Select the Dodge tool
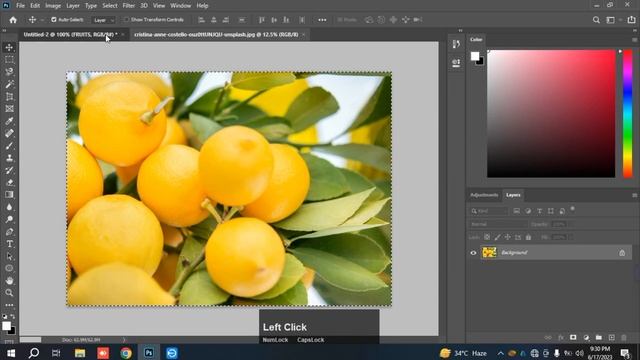The height and width of the screenshot is (360, 640). click(x=9, y=219)
